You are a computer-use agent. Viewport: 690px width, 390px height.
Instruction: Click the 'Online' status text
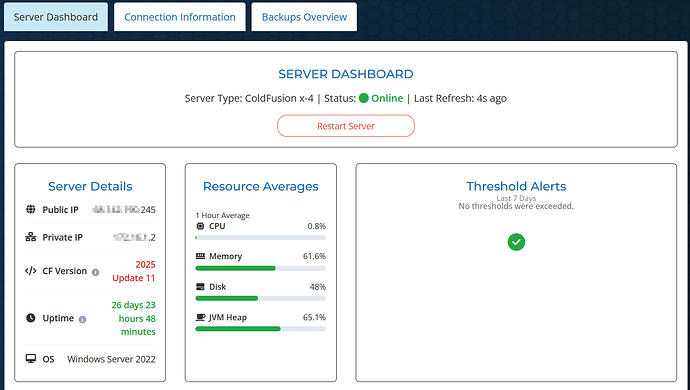[387, 98]
